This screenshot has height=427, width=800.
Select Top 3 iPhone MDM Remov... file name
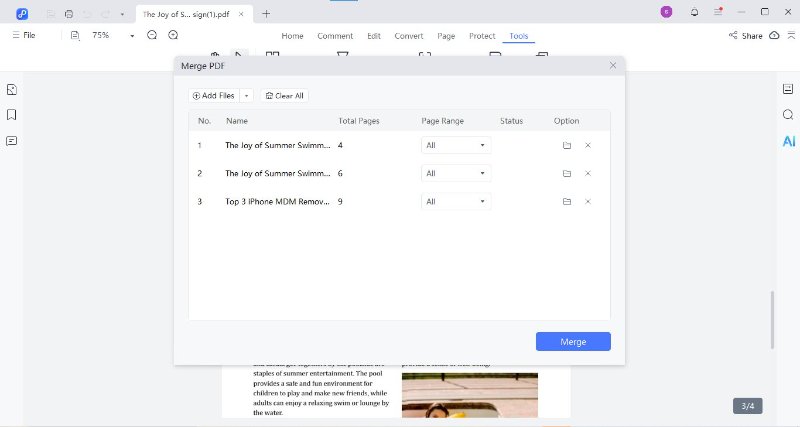pyautogui.click(x=278, y=202)
